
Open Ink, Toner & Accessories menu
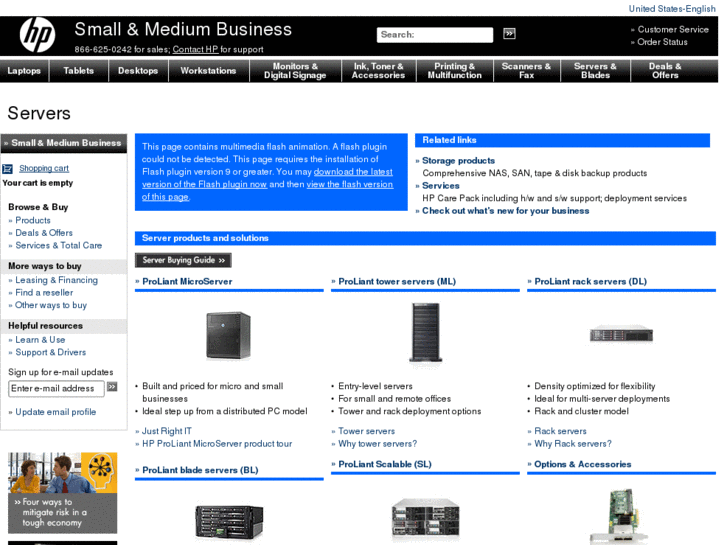[378, 71]
